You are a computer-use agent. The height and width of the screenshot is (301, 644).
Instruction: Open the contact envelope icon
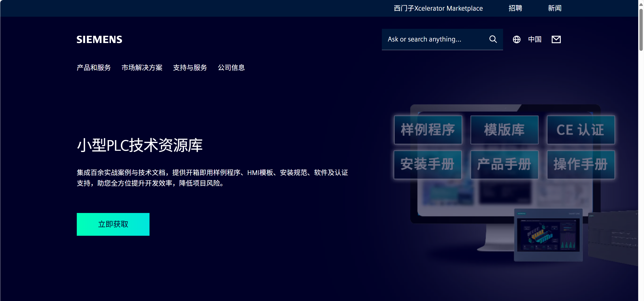[556, 39]
